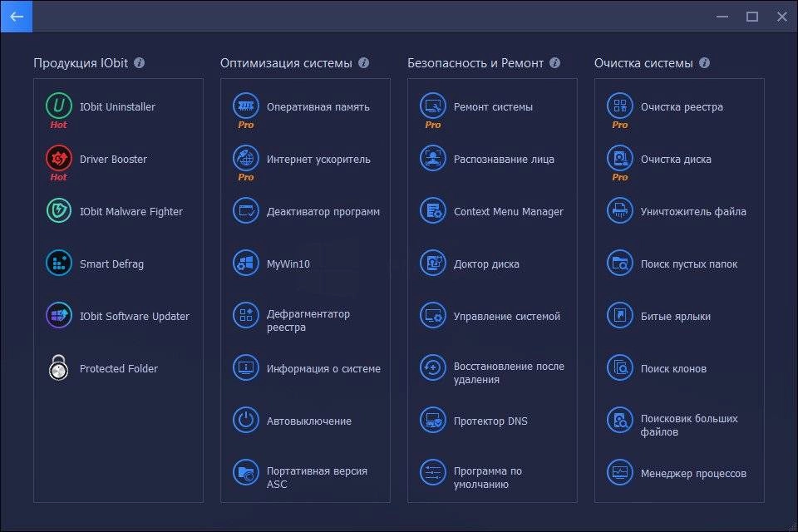Launch Доктор диска icon
The height and width of the screenshot is (532, 798).
click(433, 264)
